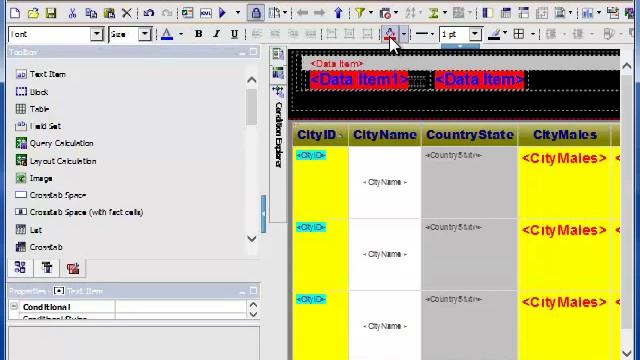Click the CountryState column header
Image resolution: width=640 pixels, height=360 pixels.
coord(469,135)
